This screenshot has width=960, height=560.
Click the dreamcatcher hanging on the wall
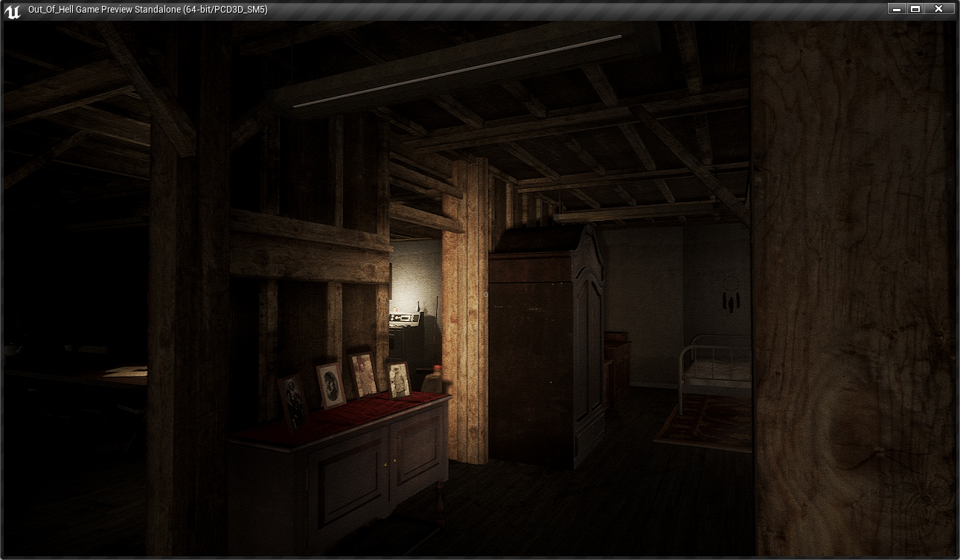730,295
